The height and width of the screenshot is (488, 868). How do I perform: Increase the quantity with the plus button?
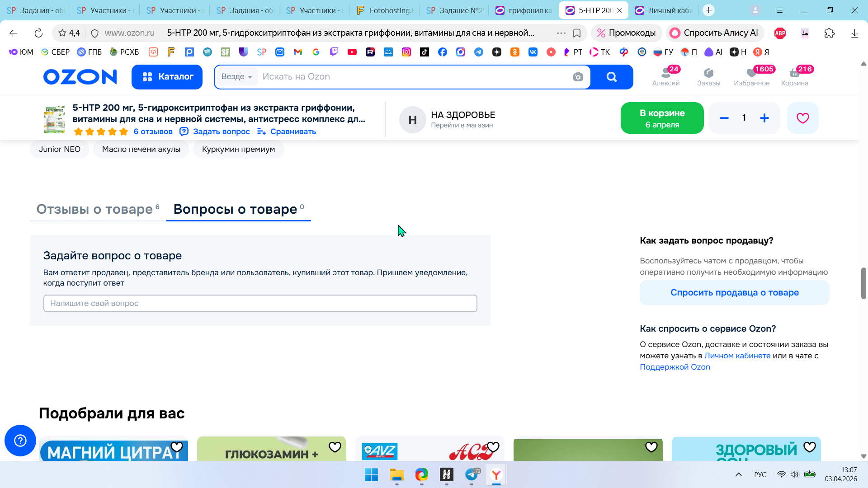pos(764,118)
